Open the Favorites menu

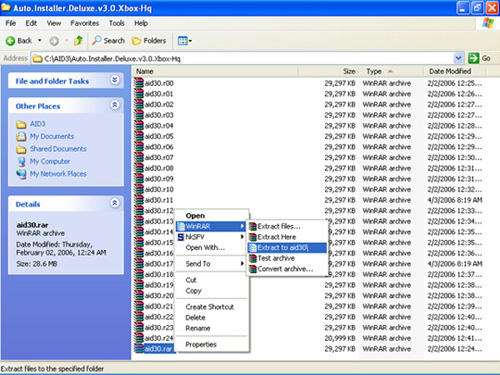click(85, 23)
